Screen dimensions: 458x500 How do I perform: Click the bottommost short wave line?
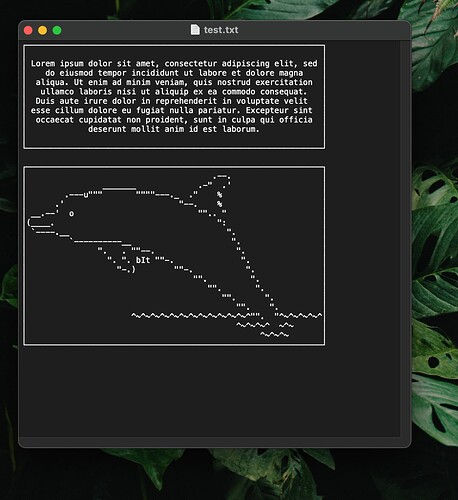[x=274, y=334]
